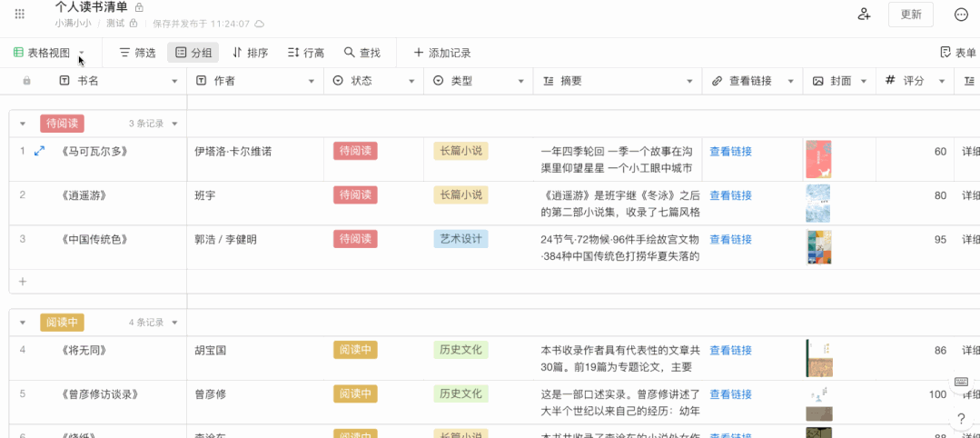The width and height of the screenshot is (980, 438).
Task: Open 查看链接 for 《将无同》
Action: click(x=730, y=350)
